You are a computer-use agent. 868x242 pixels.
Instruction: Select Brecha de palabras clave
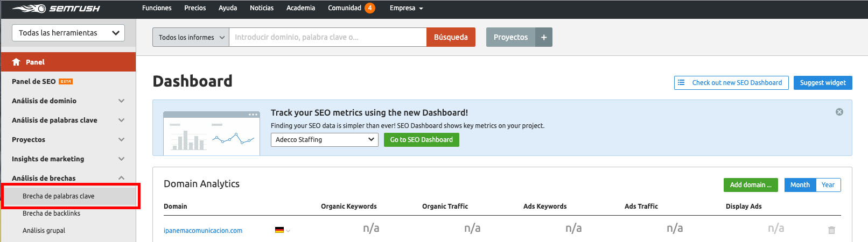click(69, 196)
